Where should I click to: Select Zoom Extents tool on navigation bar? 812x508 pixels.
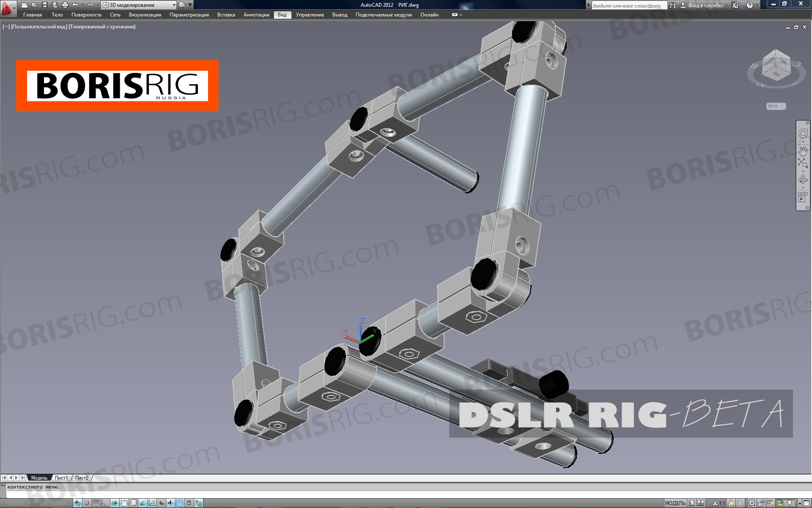[803, 163]
